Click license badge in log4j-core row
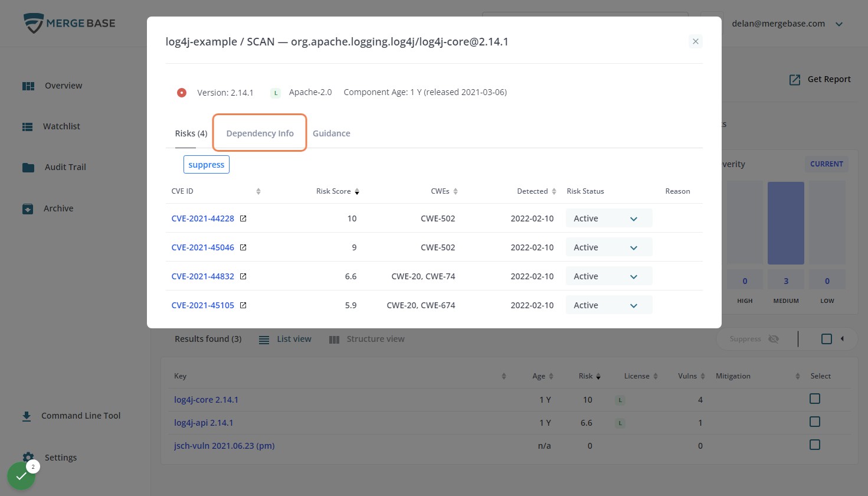 620,400
